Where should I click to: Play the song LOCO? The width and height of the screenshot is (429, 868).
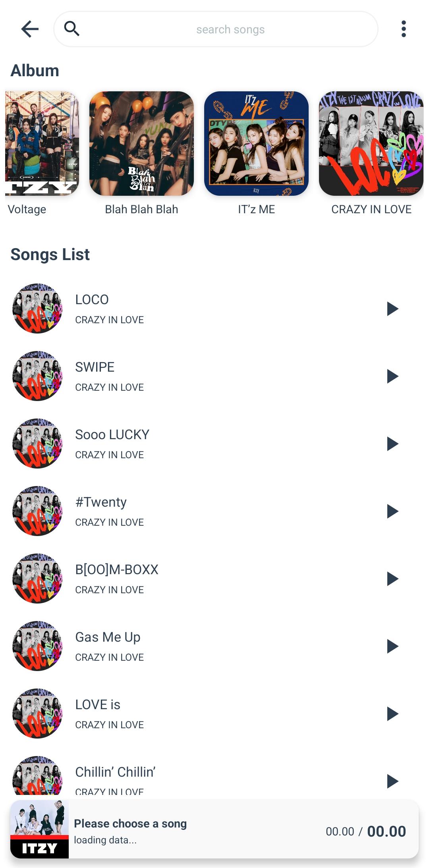click(392, 309)
